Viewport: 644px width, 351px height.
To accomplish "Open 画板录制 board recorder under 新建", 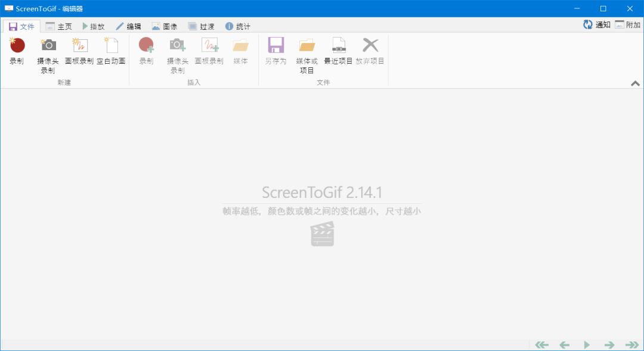I will [x=79, y=46].
